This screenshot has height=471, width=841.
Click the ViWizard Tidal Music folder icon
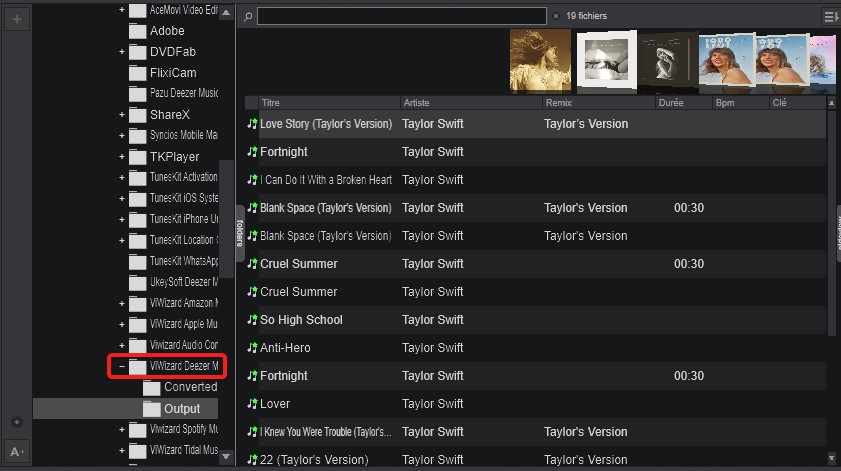pos(138,451)
